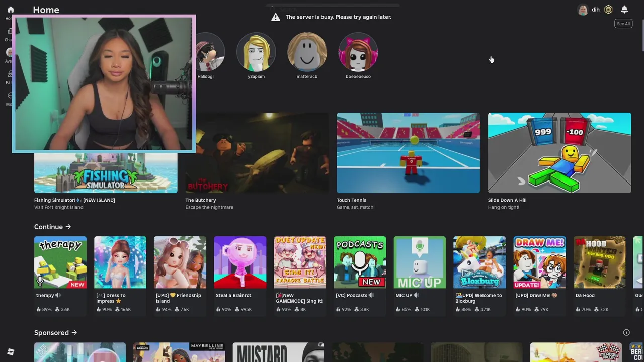Open the Roblox Studio icon at bottom left
Image resolution: width=644 pixels, height=362 pixels.
(11, 352)
